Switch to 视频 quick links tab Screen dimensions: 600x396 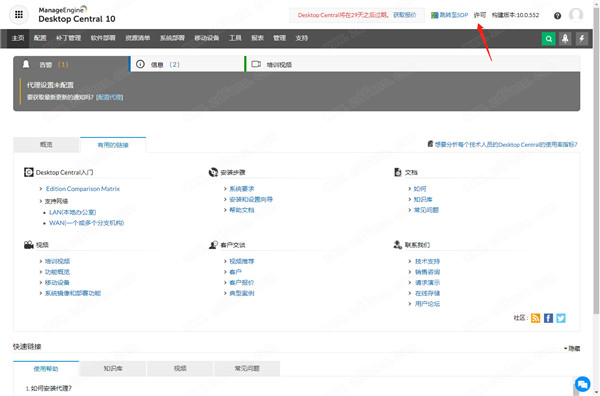180,369
